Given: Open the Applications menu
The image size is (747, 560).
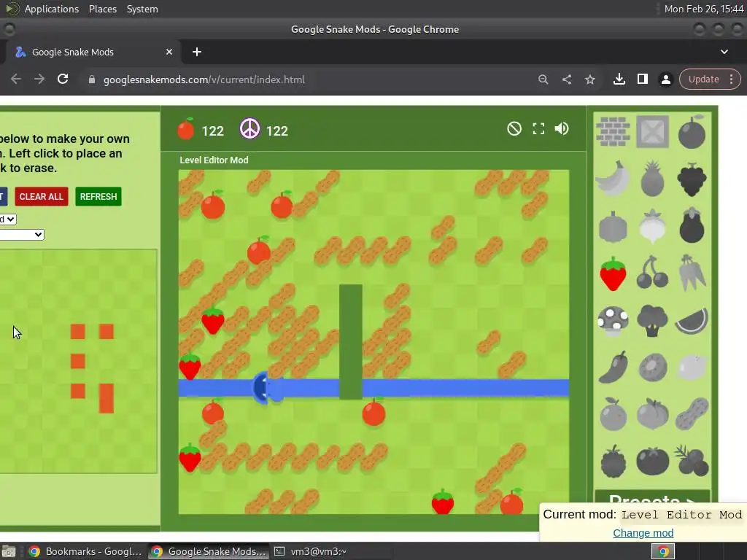Looking at the screenshot, I should pos(52,9).
